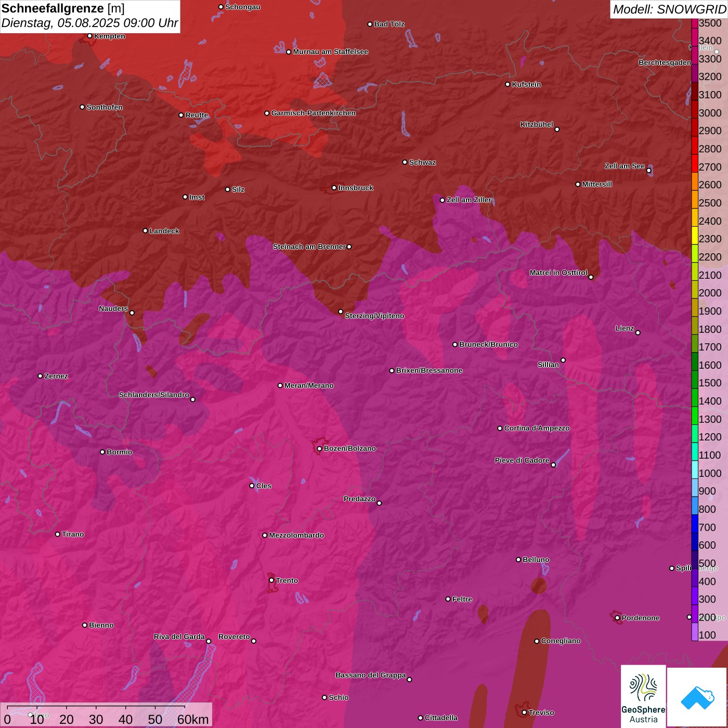Click the Matrei in Osttirol label
The height and width of the screenshot is (728, 728).
coord(558,272)
